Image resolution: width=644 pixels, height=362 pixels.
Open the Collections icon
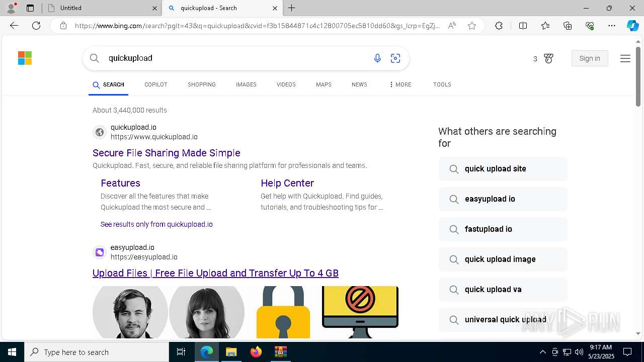(x=568, y=26)
